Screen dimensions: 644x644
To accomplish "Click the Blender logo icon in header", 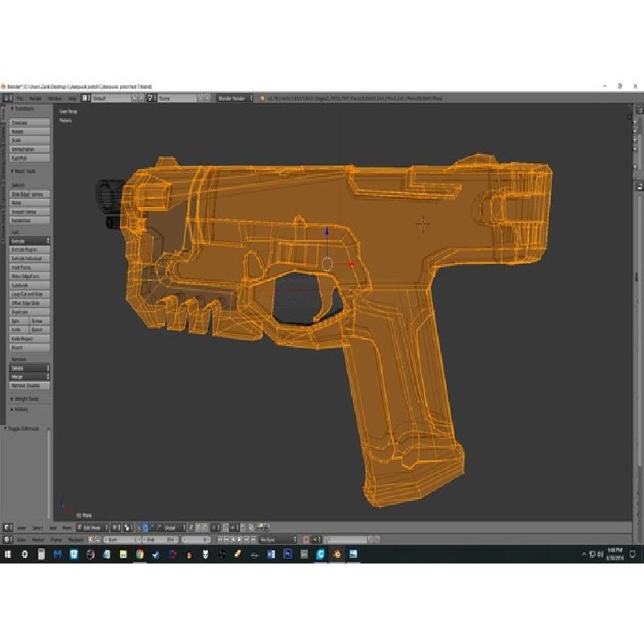I will tap(262, 98).
